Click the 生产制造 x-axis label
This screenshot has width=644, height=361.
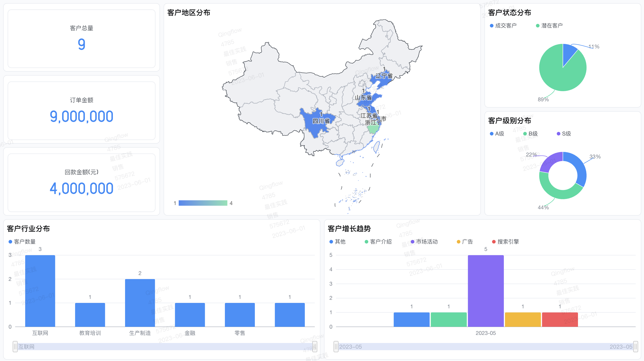tap(140, 333)
